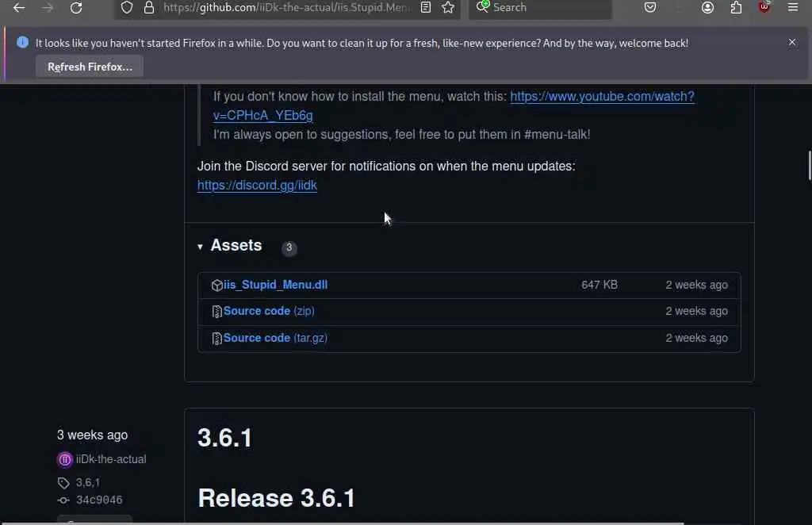Click the package icon beside iis_Stupid_Menu.dll
The image size is (812, 525).
[217, 285]
